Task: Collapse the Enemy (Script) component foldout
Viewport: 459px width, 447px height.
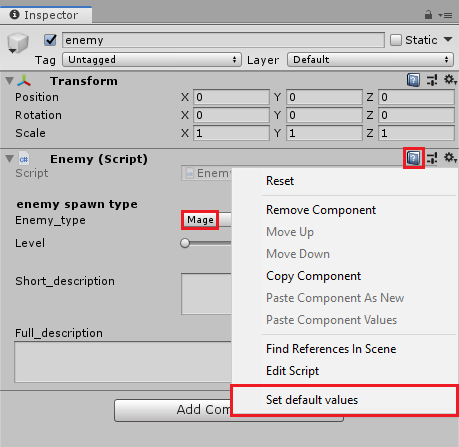Action: [x=10, y=159]
